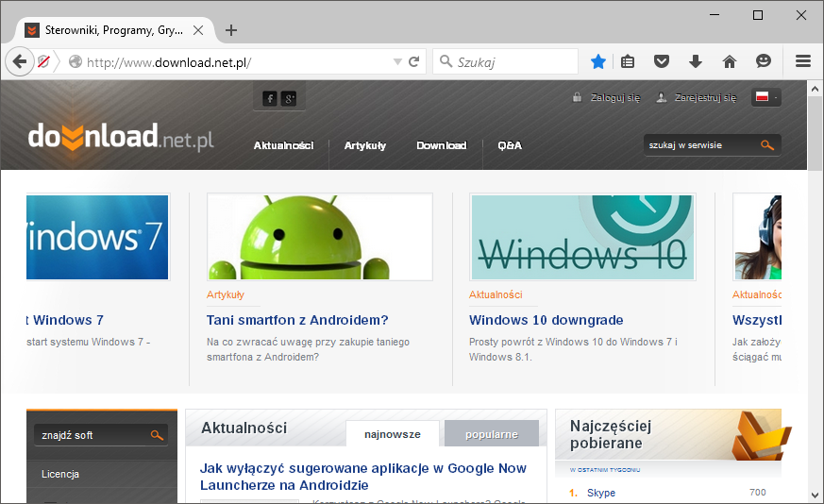Click orange magnifier in szukaj w serwisie
Viewport: 824px width, 504px height.
(767, 145)
